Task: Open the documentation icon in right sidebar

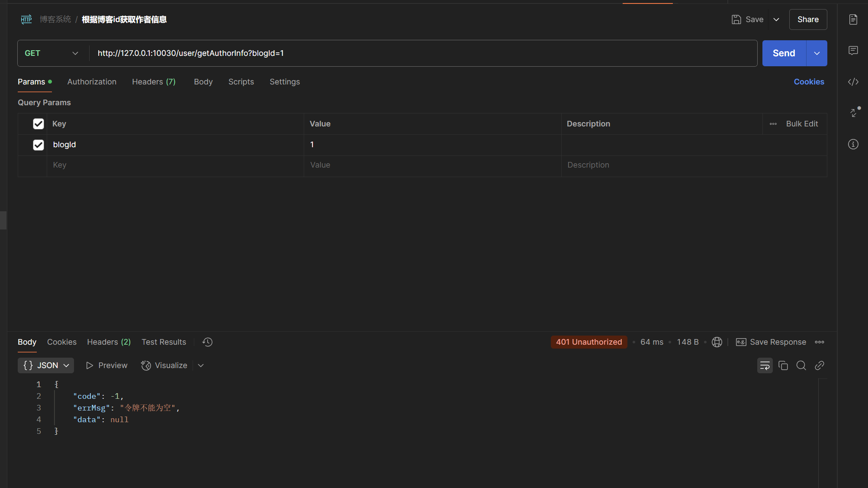Action: click(853, 19)
